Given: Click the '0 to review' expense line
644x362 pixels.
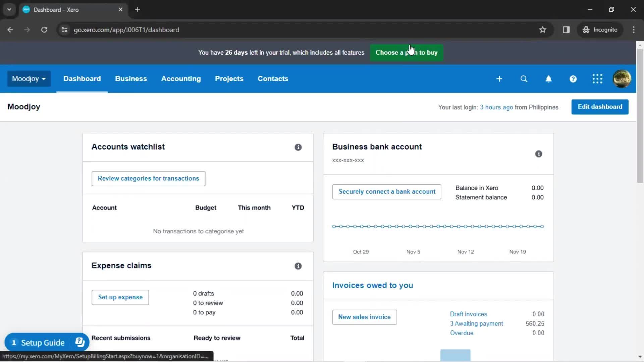Looking at the screenshot, I should pyautogui.click(x=208, y=303).
